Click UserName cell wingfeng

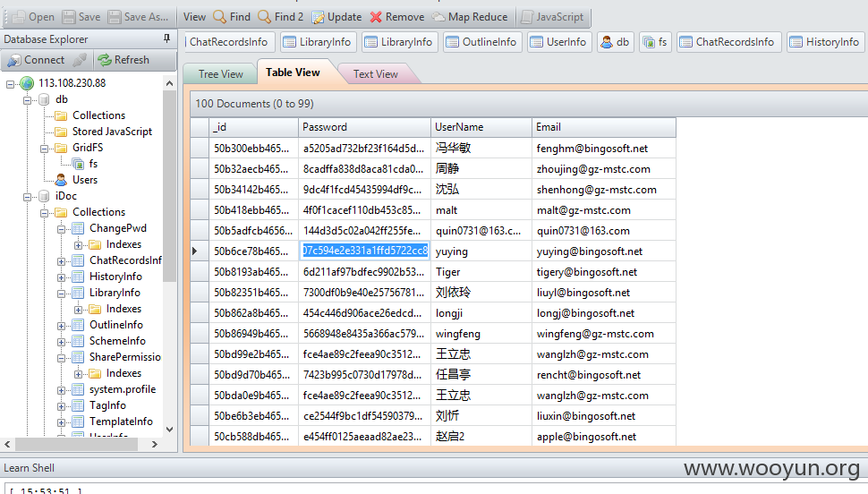(481, 334)
